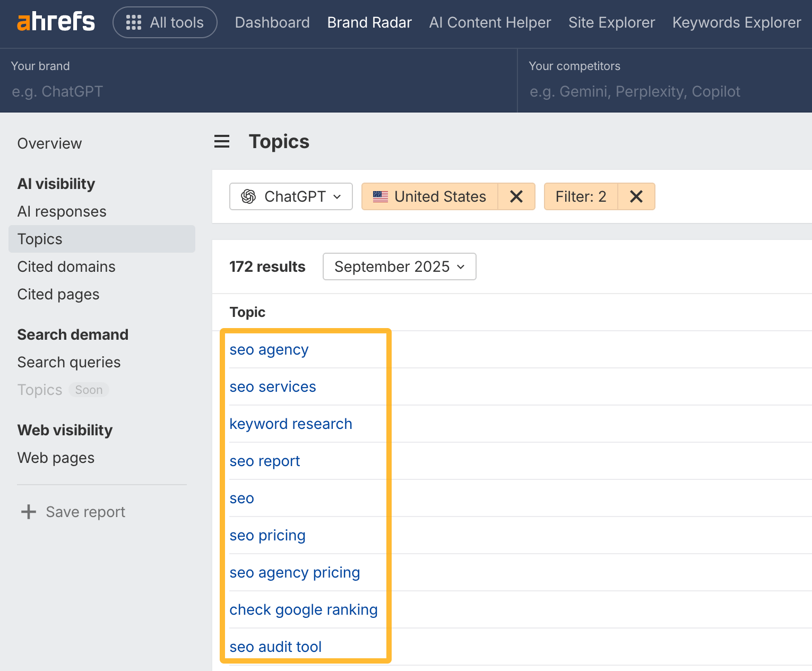Open the September 2025 month selector
This screenshot has width=812, height=671.
[x=399, y=266]
